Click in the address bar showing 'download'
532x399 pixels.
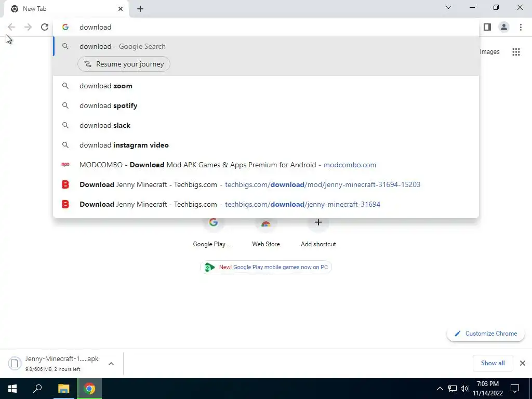click(x=266, y=27)
